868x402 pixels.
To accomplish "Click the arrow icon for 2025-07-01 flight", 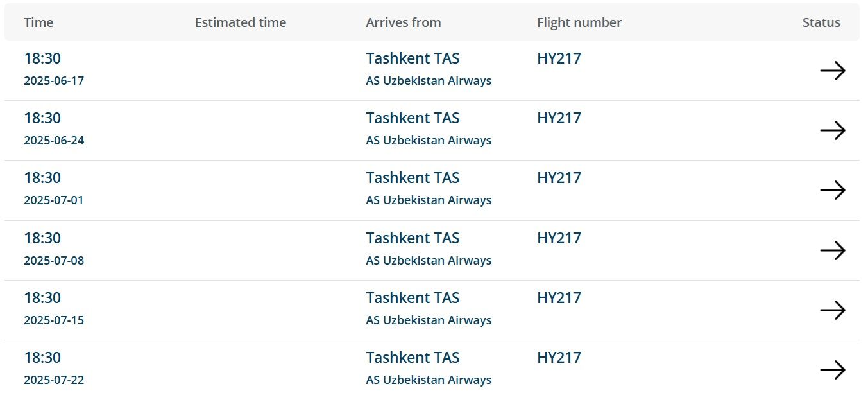I will pos(832,190).
